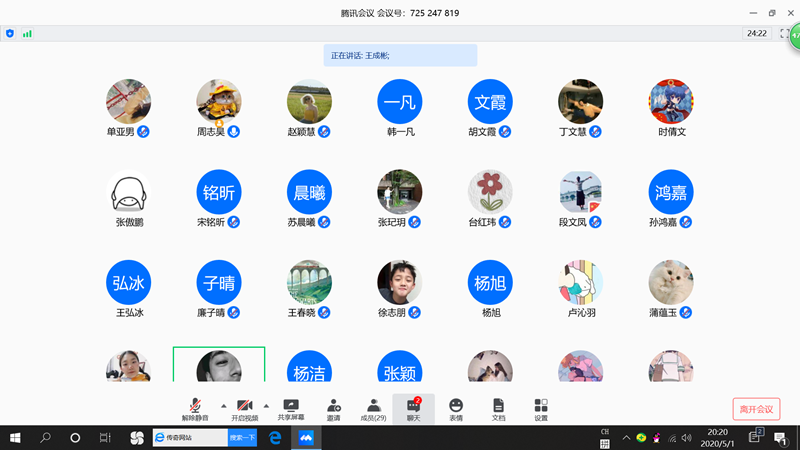
Task: Expand video options arrow beside 开启视频
Action: (x=266, y=404)
